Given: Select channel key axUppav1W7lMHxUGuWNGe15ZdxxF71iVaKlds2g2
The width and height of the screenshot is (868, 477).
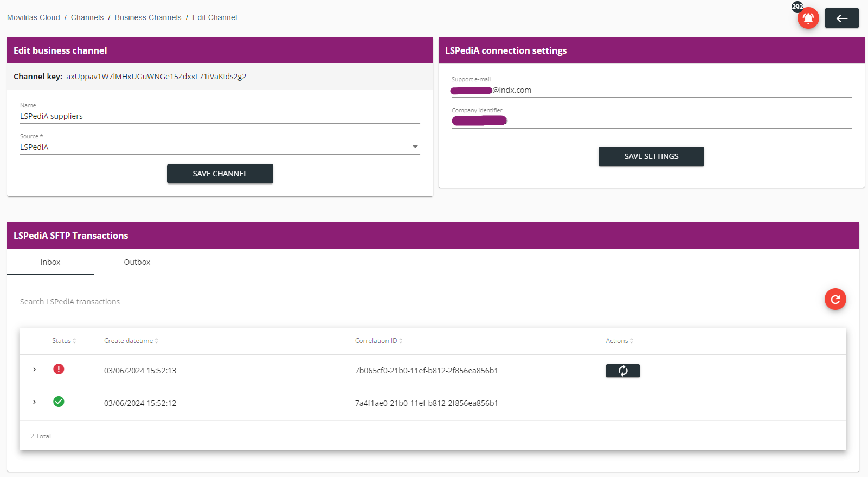Looking at the screenshot, I should [x=156, y=77].
